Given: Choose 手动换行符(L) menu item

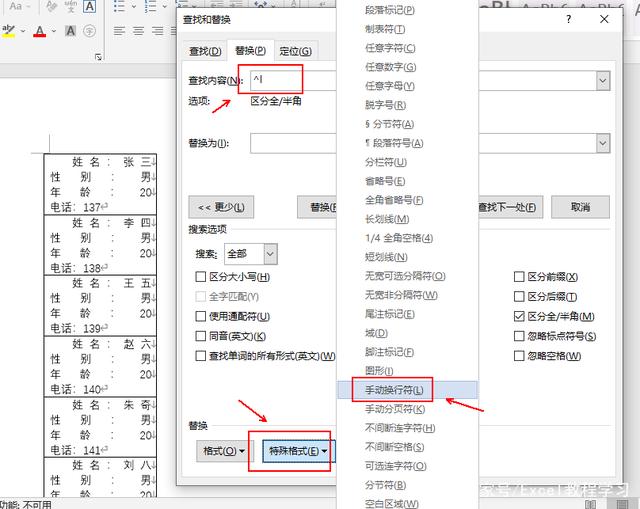Looking at the screenshot, I should [x=407, y=390].
